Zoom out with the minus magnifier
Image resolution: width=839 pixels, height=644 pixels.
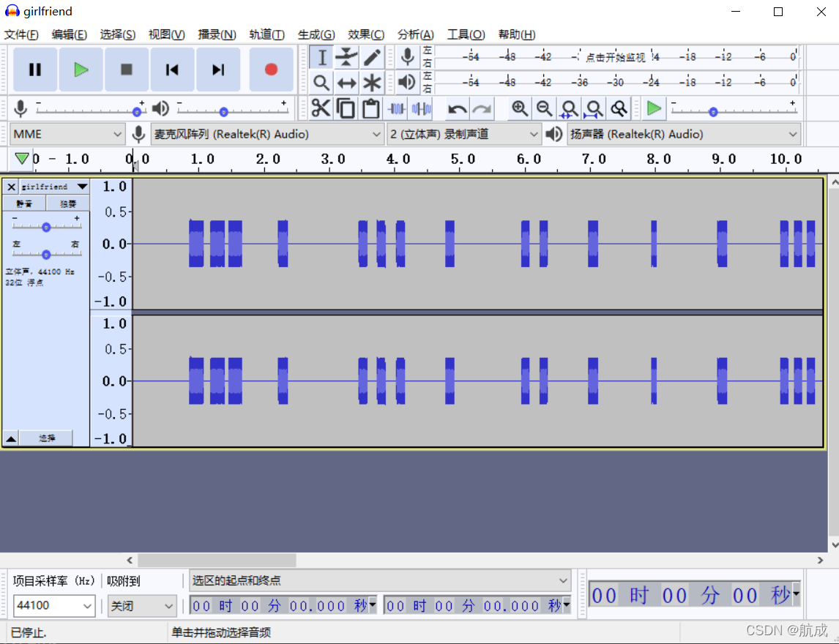(x=544, y=108)
